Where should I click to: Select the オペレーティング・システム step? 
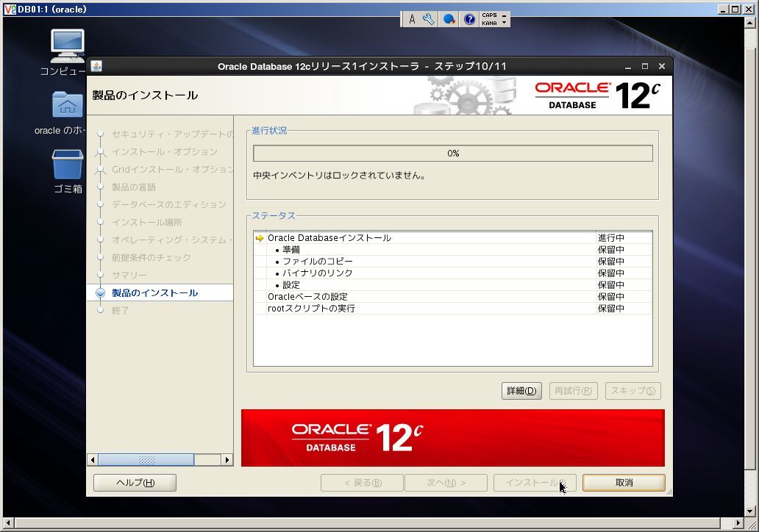click(172, 240)
